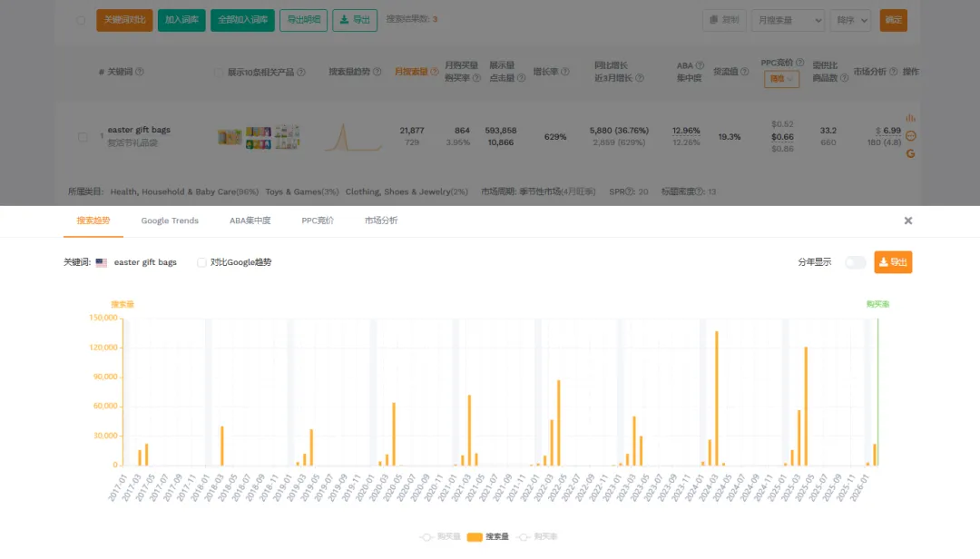Click the orange smiley circle icon in row

[910, 136]
